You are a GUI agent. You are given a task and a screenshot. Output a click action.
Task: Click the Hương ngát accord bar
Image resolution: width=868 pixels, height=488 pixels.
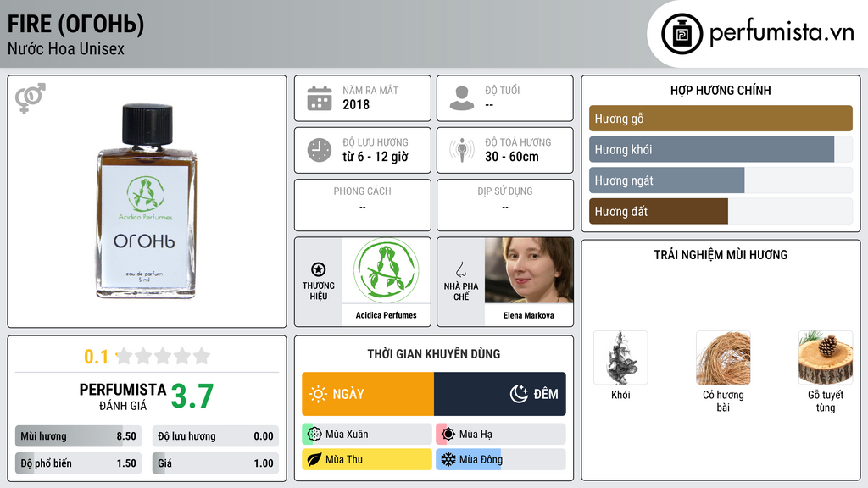721,180
